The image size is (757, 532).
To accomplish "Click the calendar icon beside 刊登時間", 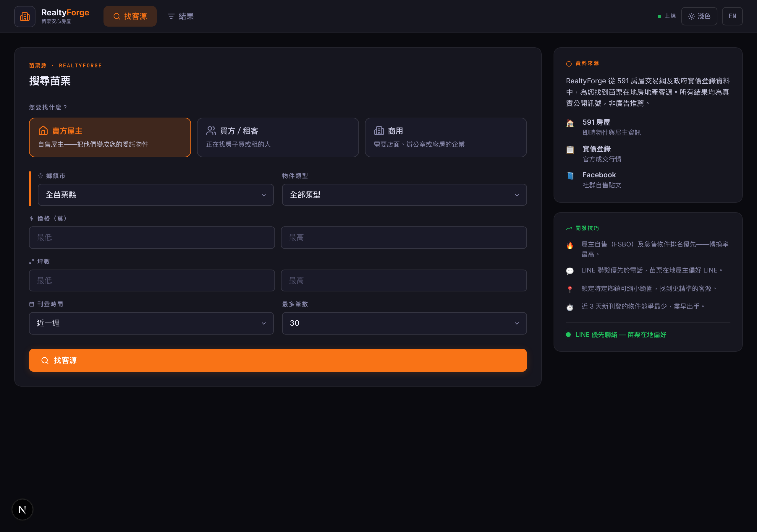I will [x=32, y=304].
